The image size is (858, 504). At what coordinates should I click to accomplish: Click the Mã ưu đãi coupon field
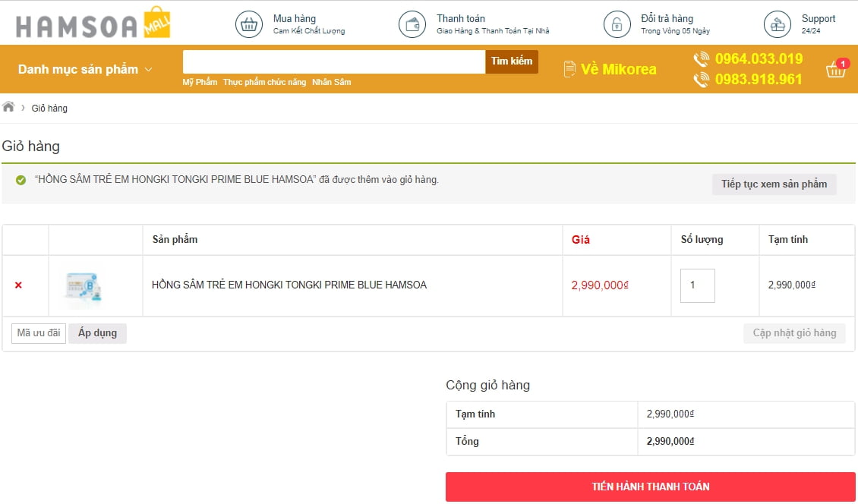point(39,333)
